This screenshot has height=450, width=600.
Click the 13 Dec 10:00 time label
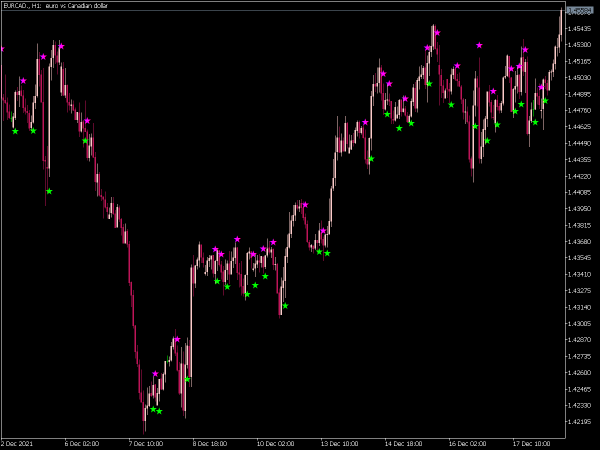point(339,444)
